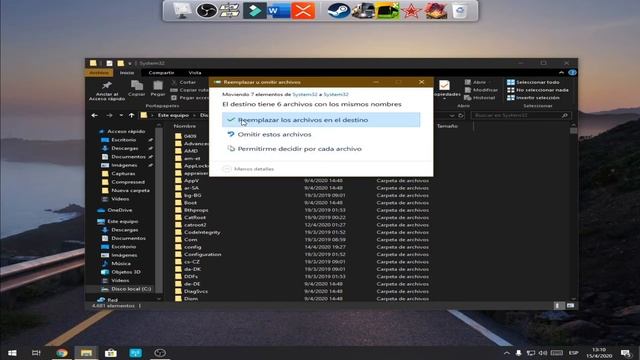Click Seleccionar todo in ribbon
The width and height of the screenshot is (640, 360).
point(533,82)
